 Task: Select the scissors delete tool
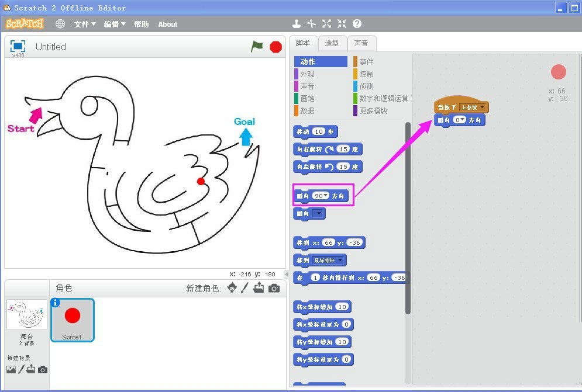[311, 24]
